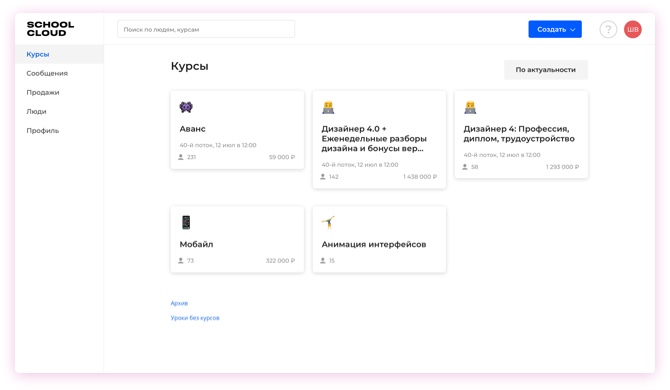Screen dimensions: 670x390
Task: Click the purple monster icon on Аванс card
Action: pos(186,107)
